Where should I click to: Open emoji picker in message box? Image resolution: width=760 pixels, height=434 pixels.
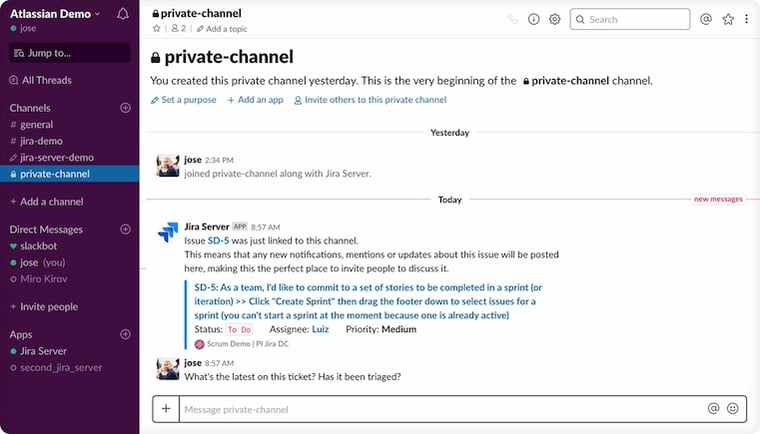[733, 409]
